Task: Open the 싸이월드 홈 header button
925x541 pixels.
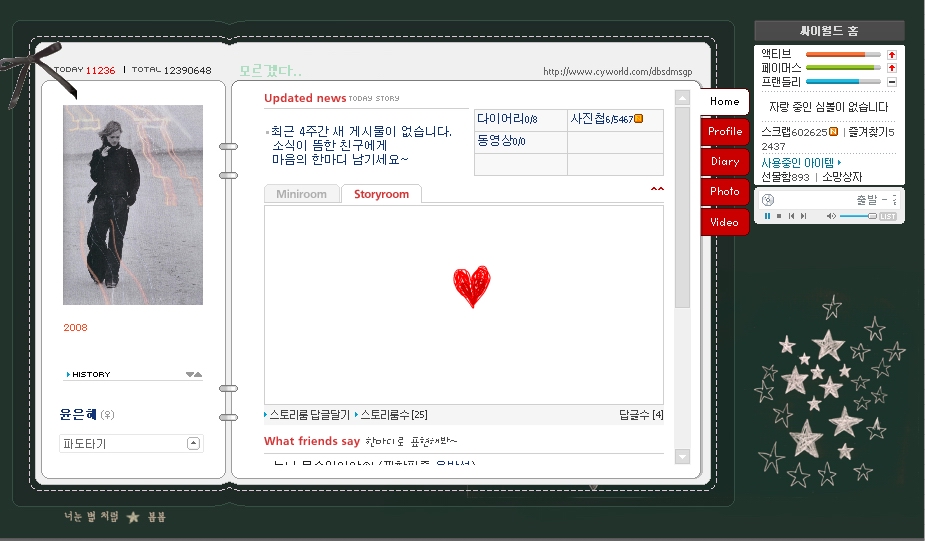Action: (829, 31)
